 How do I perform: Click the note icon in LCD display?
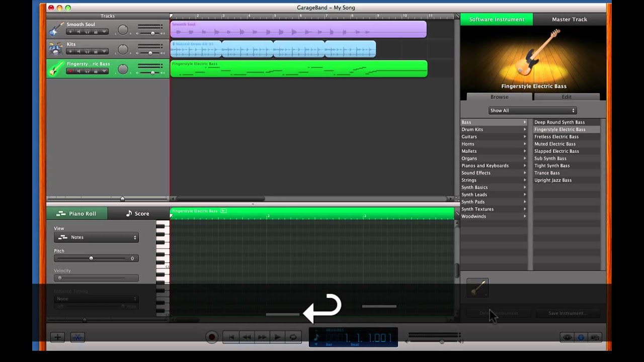pyautogui.click(x=316, y=337)
